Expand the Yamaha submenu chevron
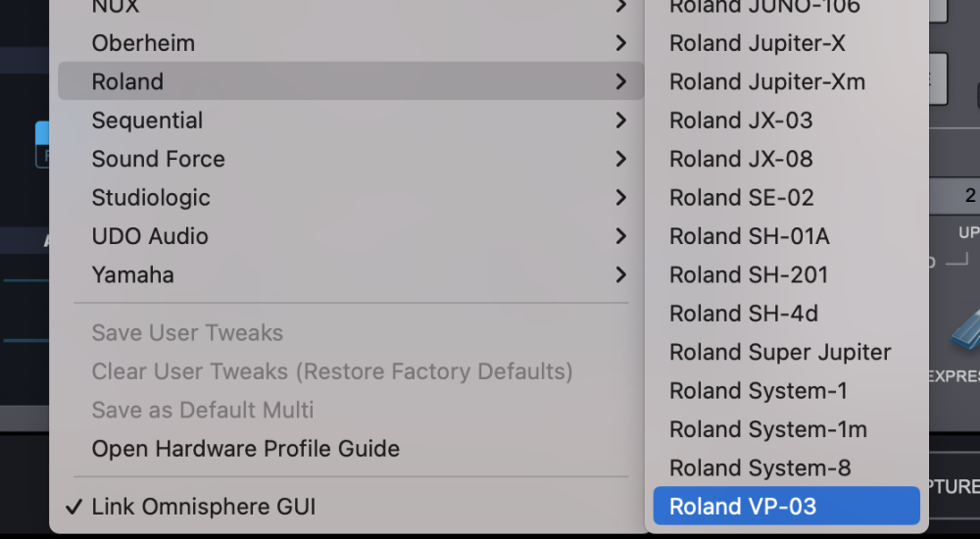The height and width of the screenshot is (539, 980). click(620, 275)
